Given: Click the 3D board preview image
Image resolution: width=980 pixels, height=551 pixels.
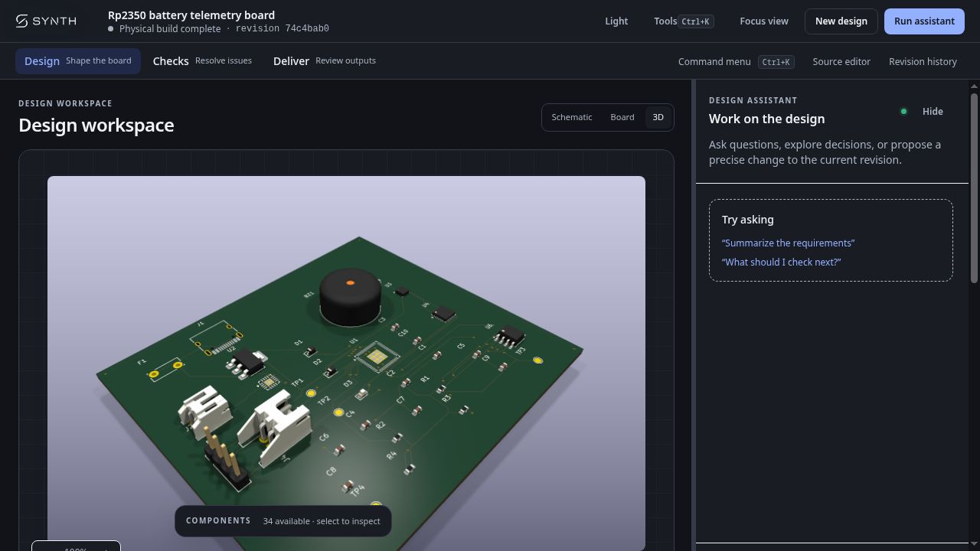Looking at the screenshot, I should [346, 363].
